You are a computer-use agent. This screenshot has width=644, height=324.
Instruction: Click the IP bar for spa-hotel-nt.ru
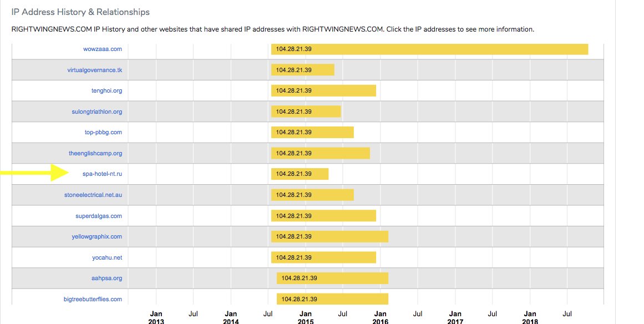pyautogui.click(x=300, y=174)
